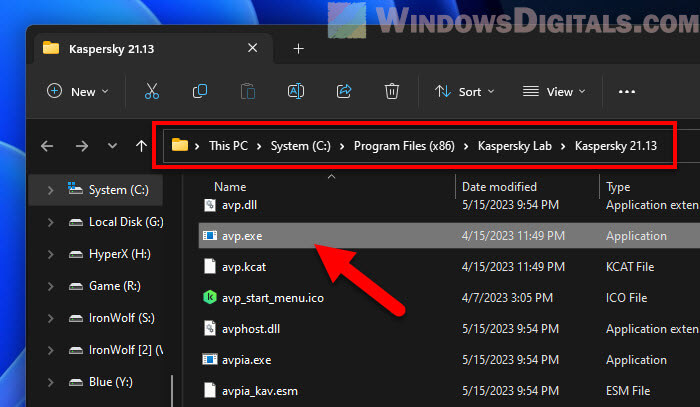
Task: Sort by Date modified column header
Action: click(x=499, y=187)
